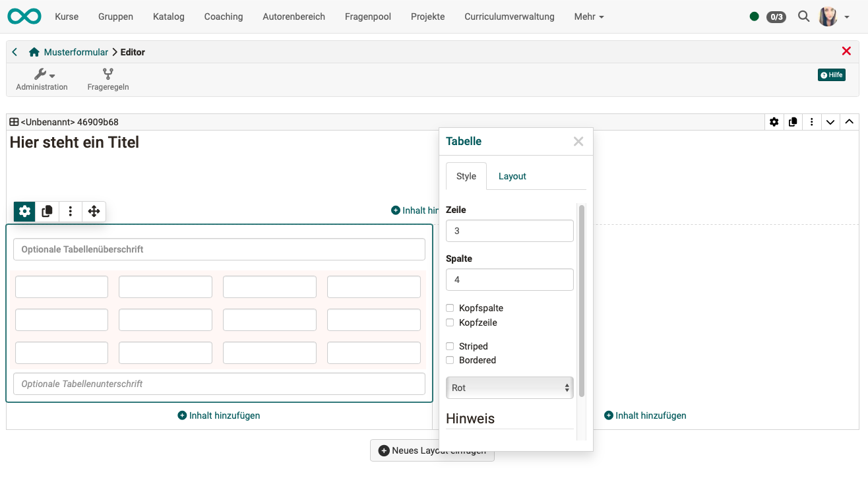The width and height of the screenshot is (868, 484).
Task: Expand the Mehr navigation menu
Action: point(588,16)
